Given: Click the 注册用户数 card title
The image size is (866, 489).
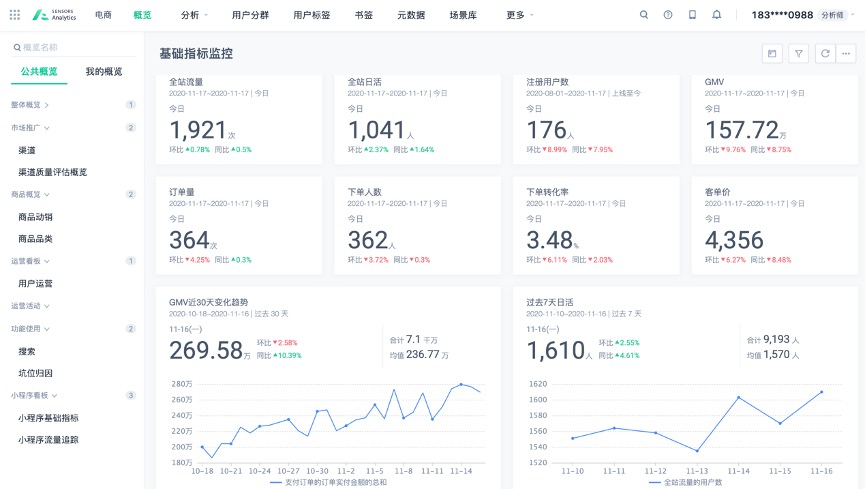Looking at the screenshot, I should [x=547, y=82].
